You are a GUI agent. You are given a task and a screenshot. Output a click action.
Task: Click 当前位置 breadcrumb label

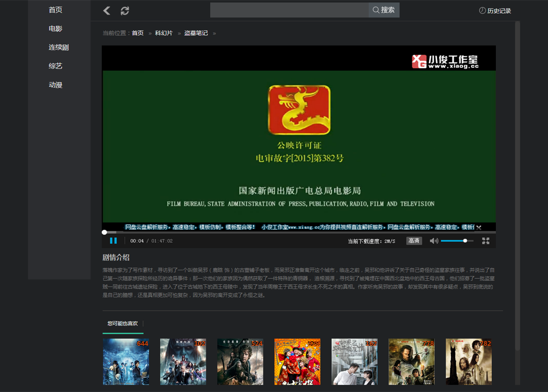click(114, 33)
